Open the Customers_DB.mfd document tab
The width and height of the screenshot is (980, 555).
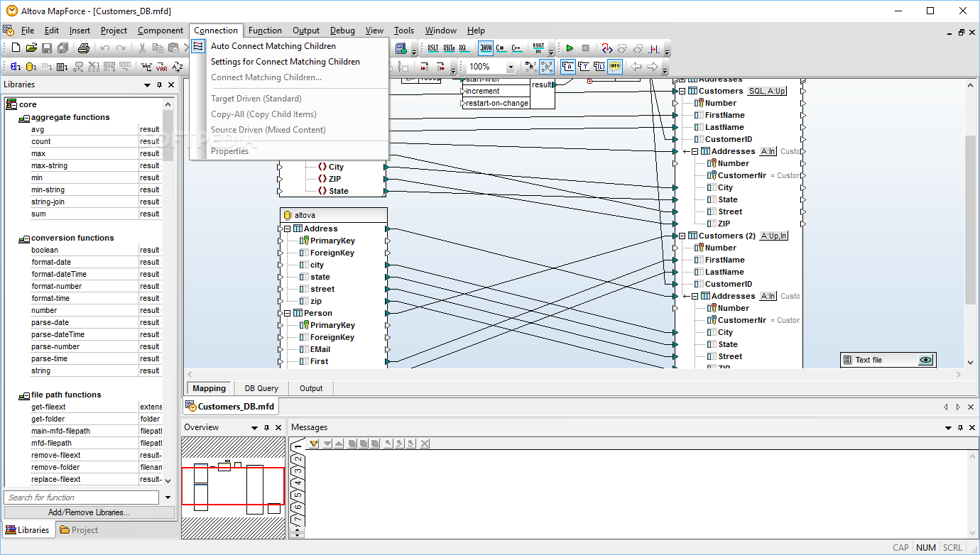pyautogui.click(x=230, y=407)
